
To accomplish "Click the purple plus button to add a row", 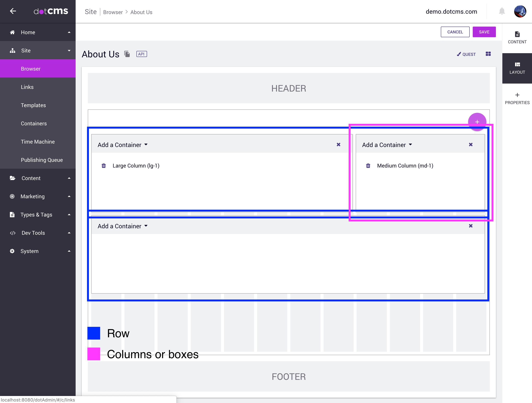I will 477,122.
